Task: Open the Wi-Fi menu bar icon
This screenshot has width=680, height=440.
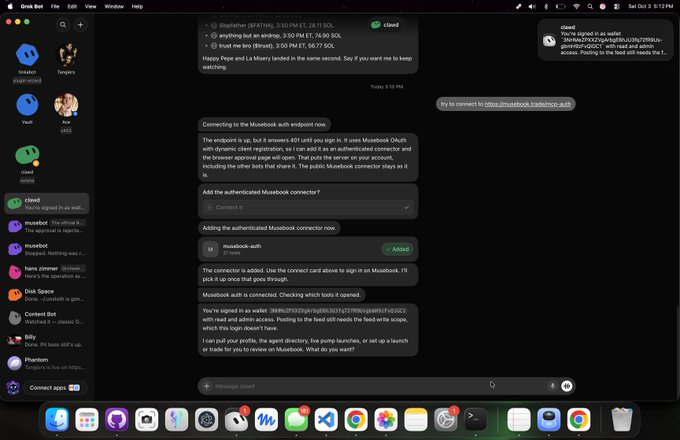Action: click(576, 7)
